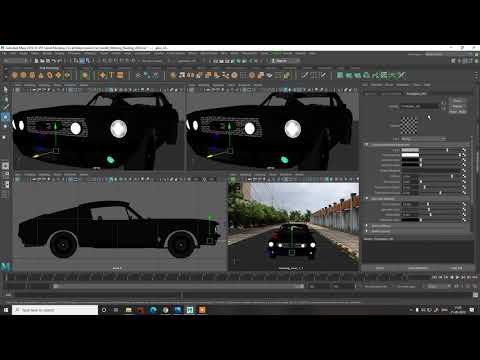The width and height of the screenshot is (480, 360).
Task: Click the Color attribute map button
Action: [464, 150]
